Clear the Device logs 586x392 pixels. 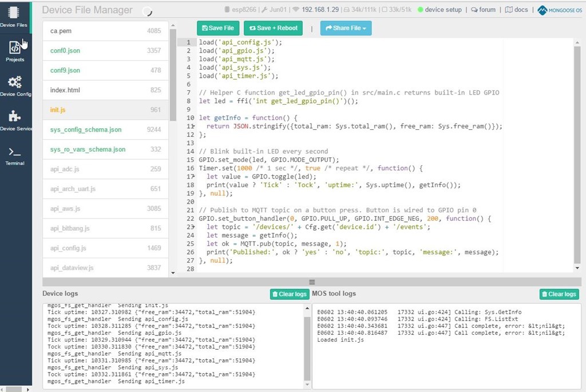[x=290, y=294]
